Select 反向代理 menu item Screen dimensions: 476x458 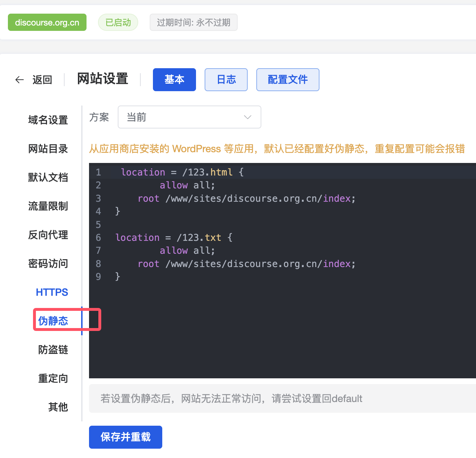48,235
